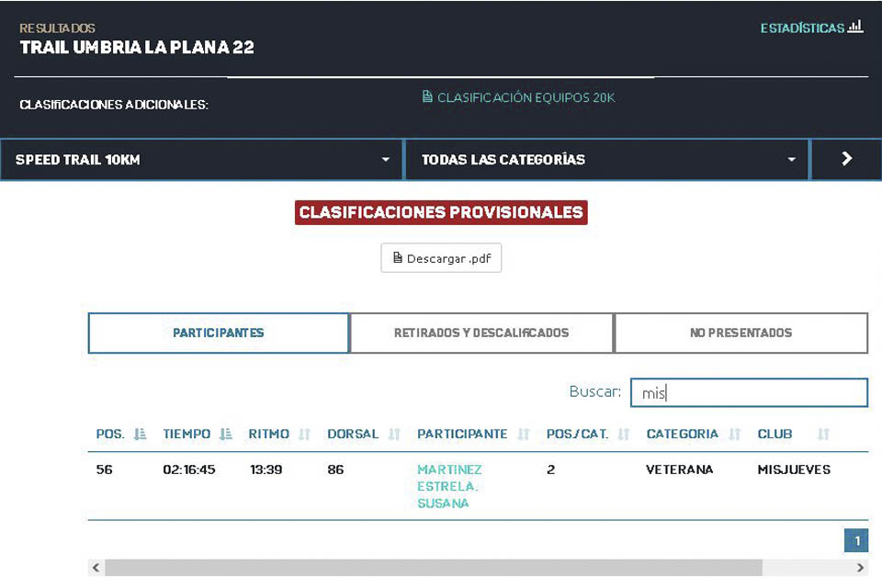Open participant Martinez Estrela, Susana
The height and width of the screenshot is (588, 882).
[449, 486]
